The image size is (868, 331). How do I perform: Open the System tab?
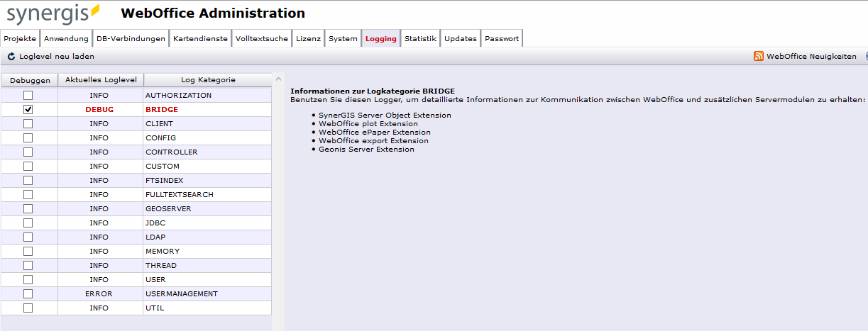(x=343, y=39)
